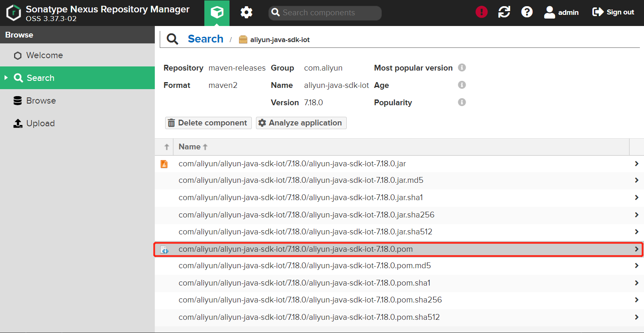Viewport: 644px width, 333px height.
Task: Open Server administration gear icon
Action: (246, 13)
